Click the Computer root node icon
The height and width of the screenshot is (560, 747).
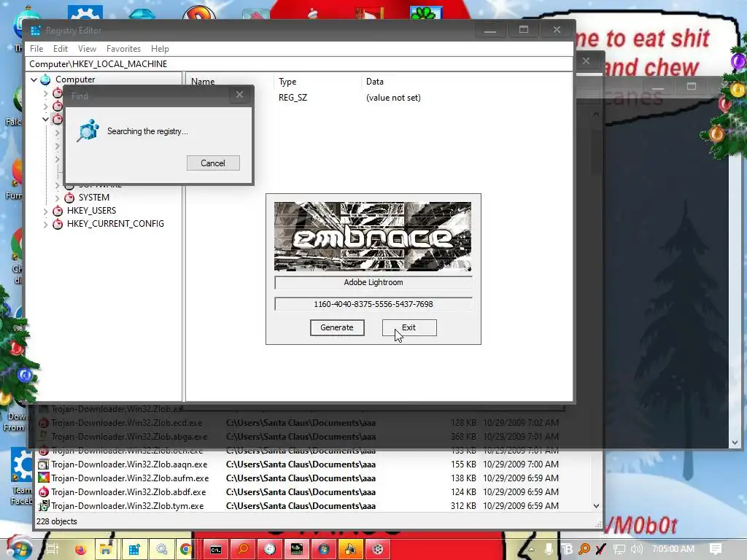tap(45, 79)
